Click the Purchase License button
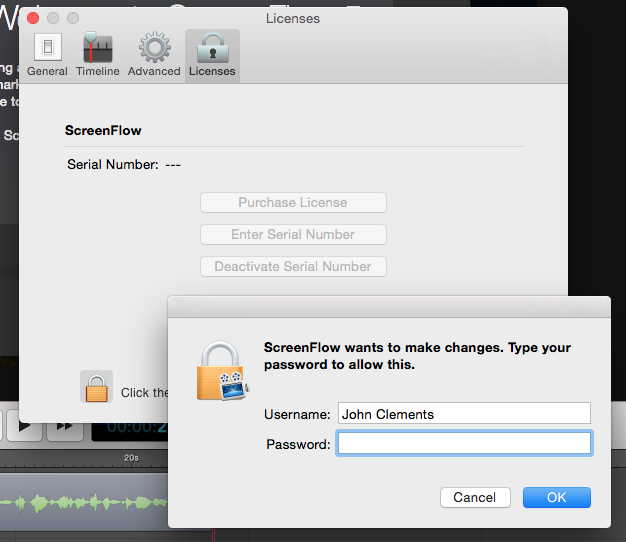This screenshot has height=542, width=626. click(x=293, y=202)
